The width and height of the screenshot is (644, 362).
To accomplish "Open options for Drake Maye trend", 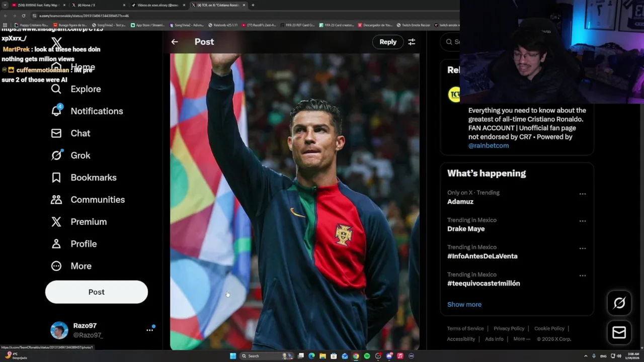I will [583, 221].
